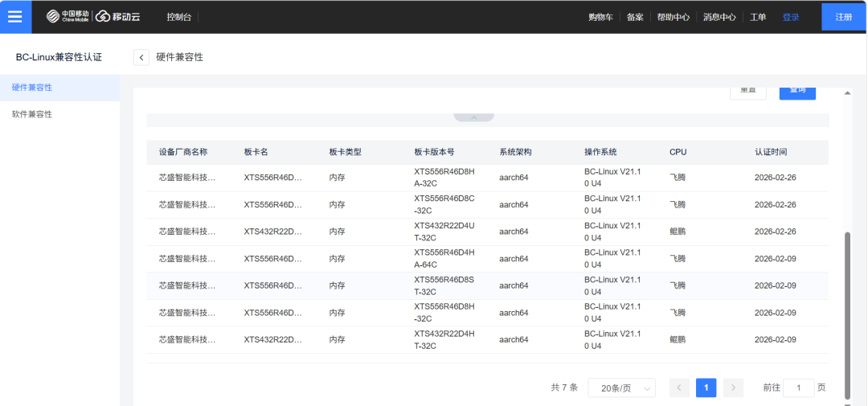The image size is (868, 406).
Task: Go to next page arrow in pagination
Action: (733, 388)
